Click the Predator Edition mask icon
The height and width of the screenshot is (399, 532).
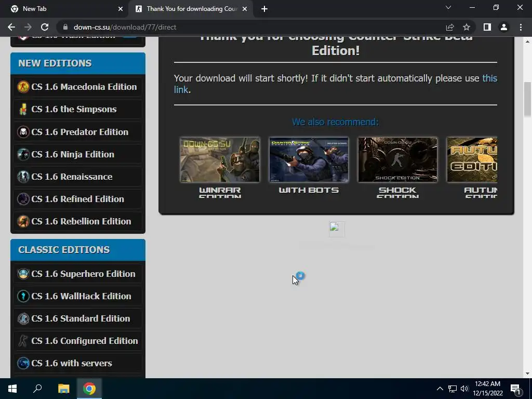point(23,131)
